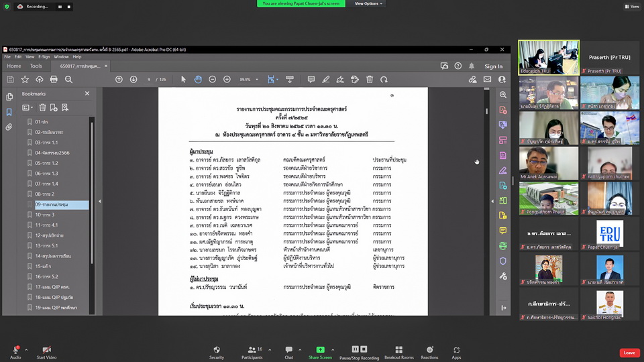The width and height of the screenshot is (644, 362).
Task: Open the File menu in Acrobat
Action: coord(7,57)
